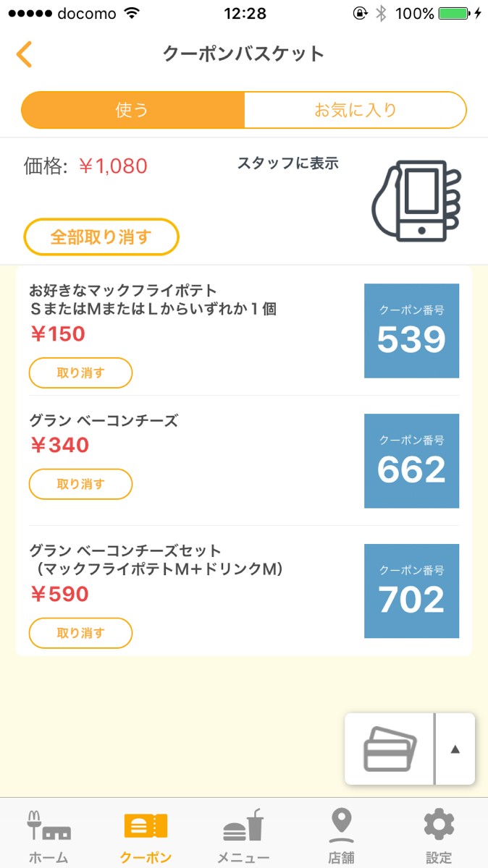488x868 pixels.
Task: Select the 使う segment
Action: click(132, 110)
